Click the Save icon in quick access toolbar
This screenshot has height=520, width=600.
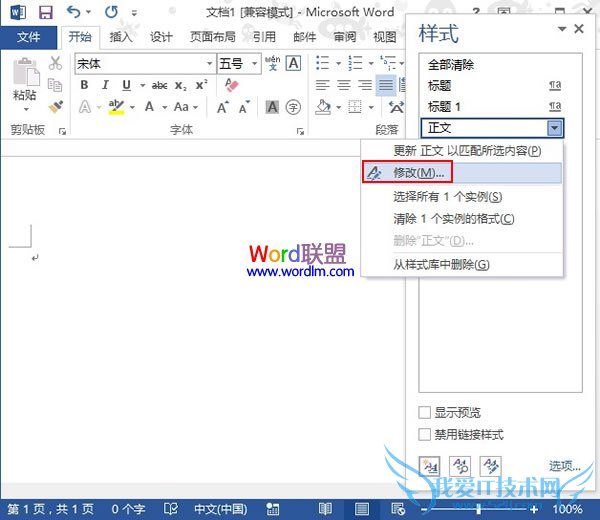46,13
